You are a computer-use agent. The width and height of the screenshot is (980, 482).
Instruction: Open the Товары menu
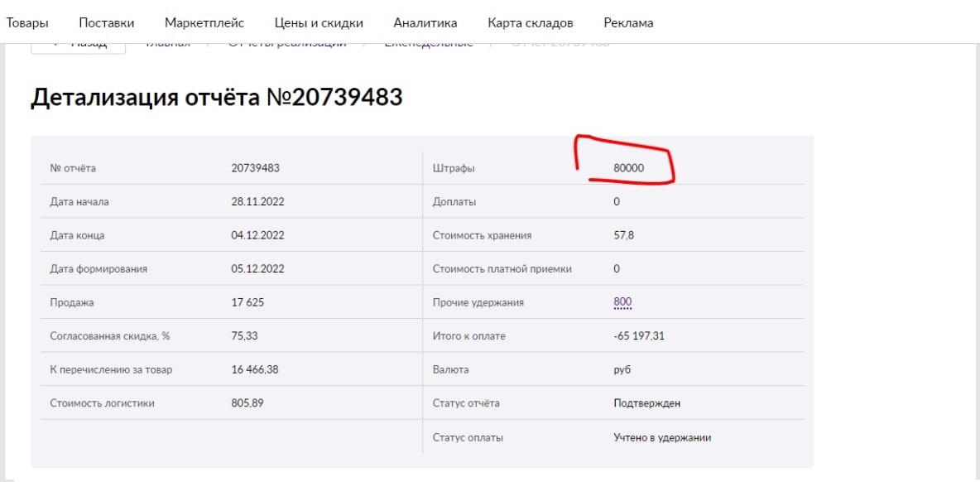(27, 23)
